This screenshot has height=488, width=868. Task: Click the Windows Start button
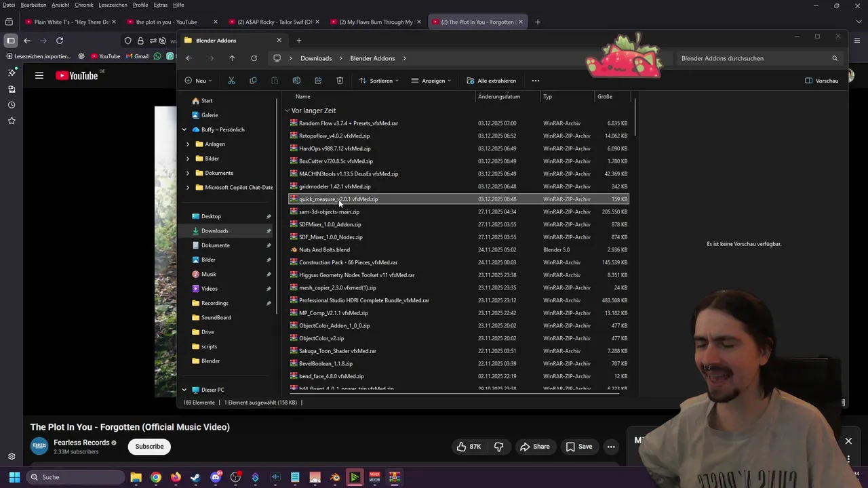pyautogui.click(x=14, y=477)
